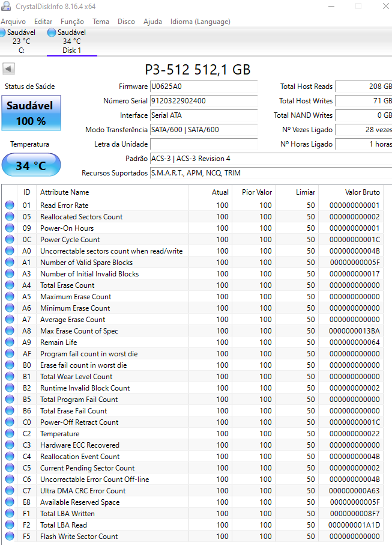Click the Limiar column header
392x545 pixels.
pos(297,192)
